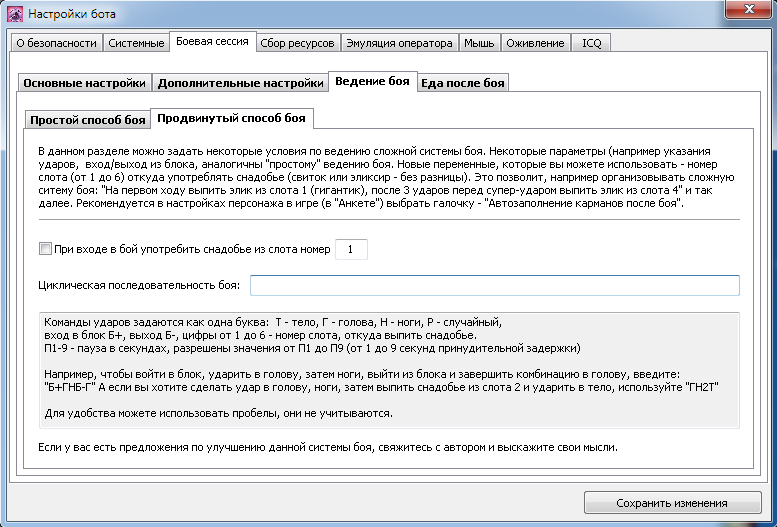Open the 'Еда после боя' sub-tab
This screenshot has width=777, height=527.
(463, 83)
